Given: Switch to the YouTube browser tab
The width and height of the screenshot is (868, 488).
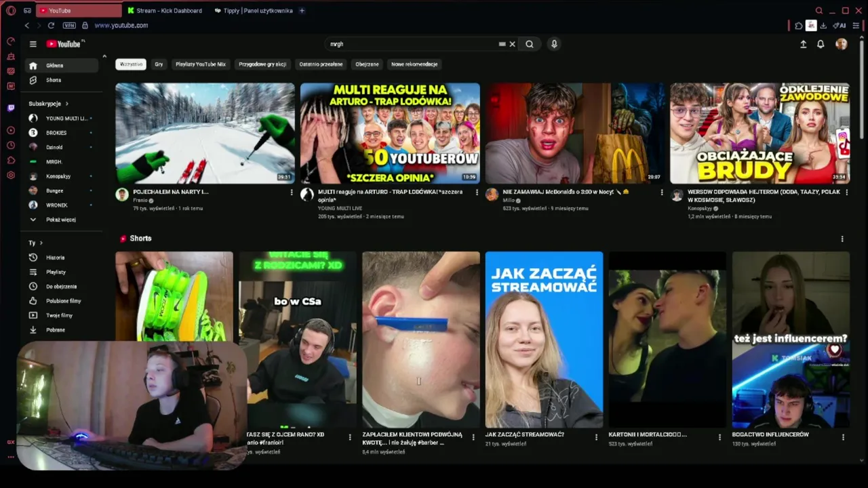Looking at the screenshot, I should coord(78,11).
